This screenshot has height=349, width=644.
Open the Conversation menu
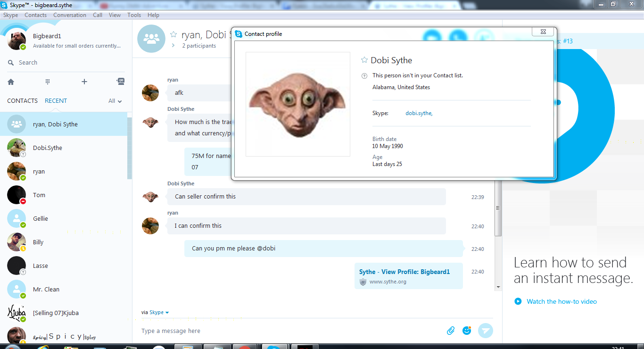click(x=70, y=15)
